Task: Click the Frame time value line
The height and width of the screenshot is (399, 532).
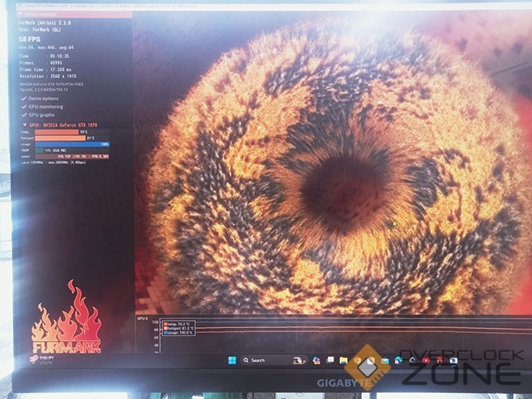Action: click(x=45, y=69)
